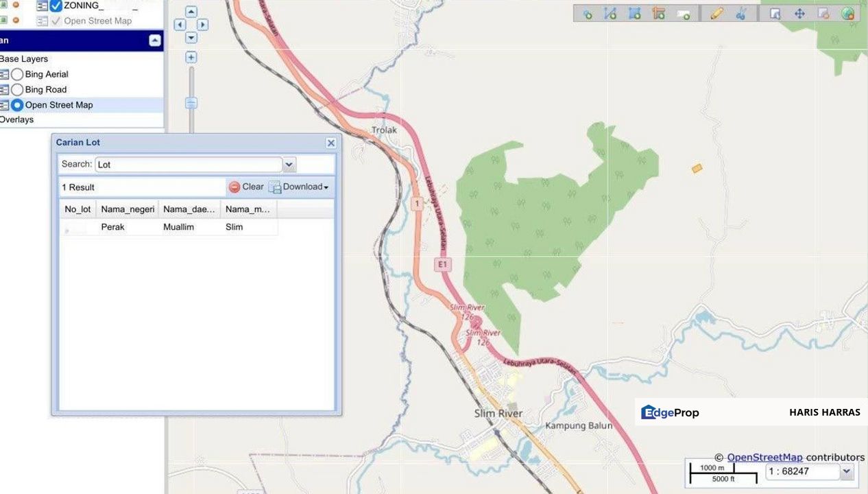Select the add point tool in map toolbar
The height and width of the screenshot is (494, 868).
click(587, 14)
